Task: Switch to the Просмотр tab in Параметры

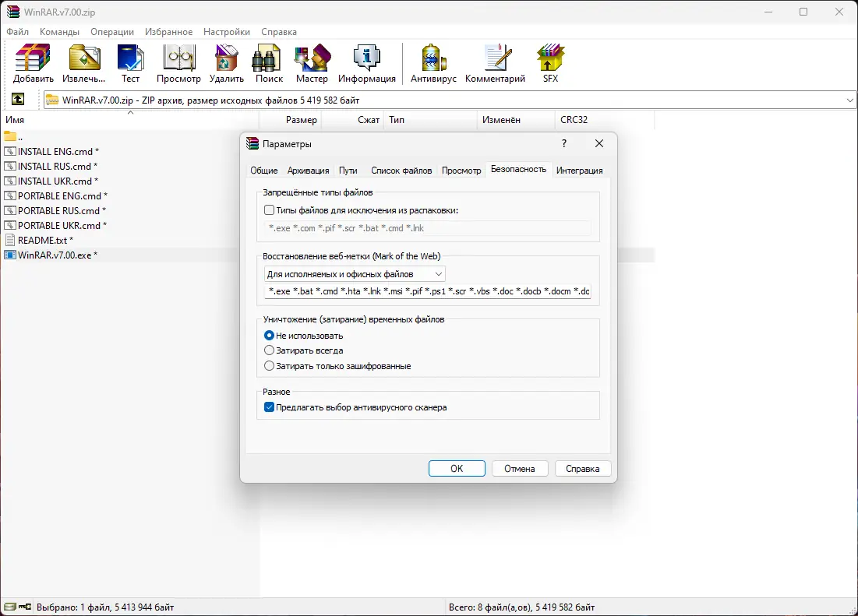Action: pos(461,171)
